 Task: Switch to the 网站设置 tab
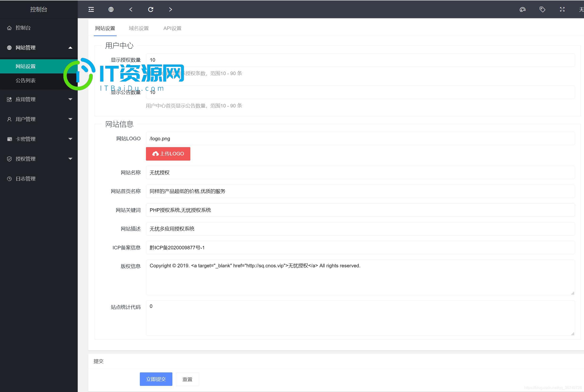tap(105, 28)
